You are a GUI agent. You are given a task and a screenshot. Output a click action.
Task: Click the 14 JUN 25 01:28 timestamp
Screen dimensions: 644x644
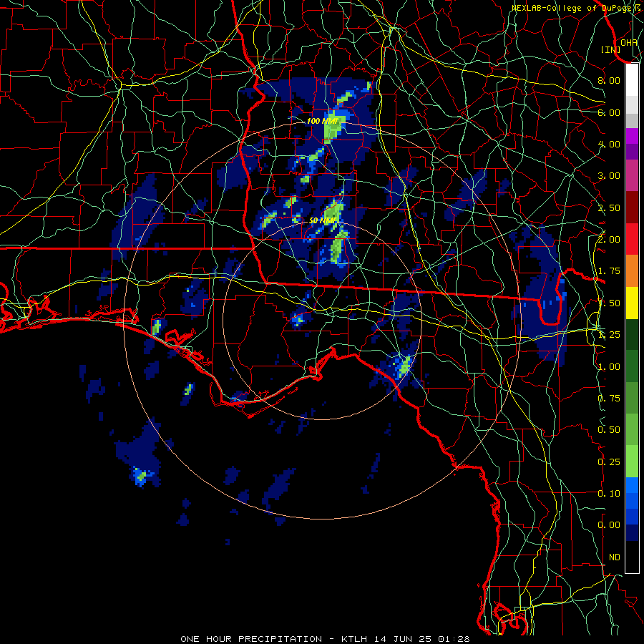click(x=421, y=639)
